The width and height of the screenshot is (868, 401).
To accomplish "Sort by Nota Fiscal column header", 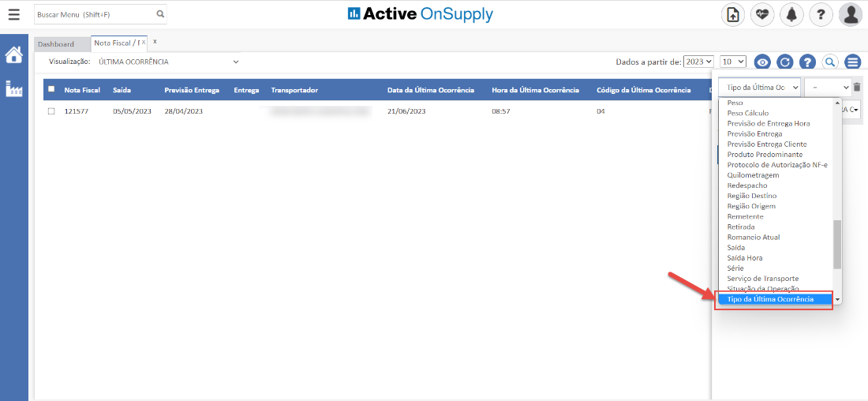I will pos(82,90).
